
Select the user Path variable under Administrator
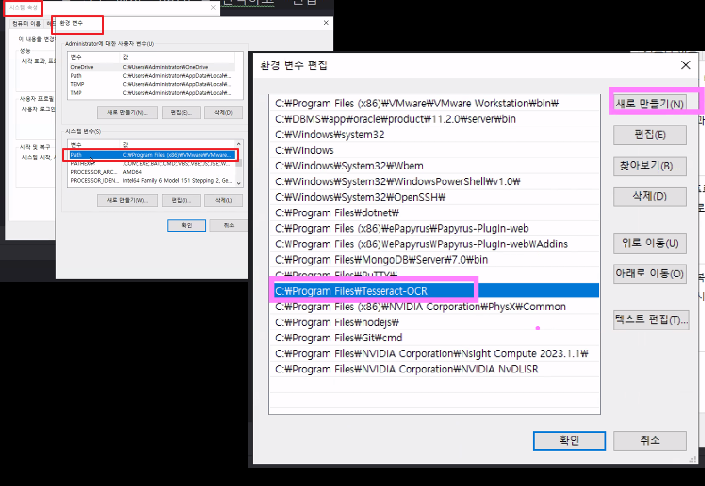pyautogui.click(x=152, y=76)
